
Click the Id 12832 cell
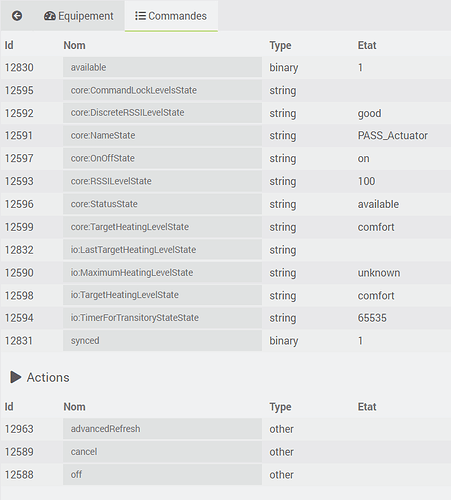19,250
